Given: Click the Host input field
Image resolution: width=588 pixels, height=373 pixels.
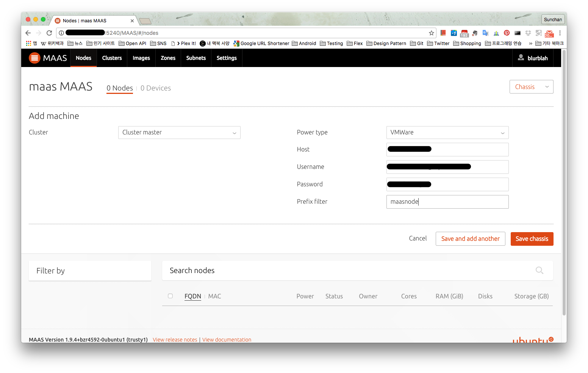Looking at the screenshot, I should 447,150.
